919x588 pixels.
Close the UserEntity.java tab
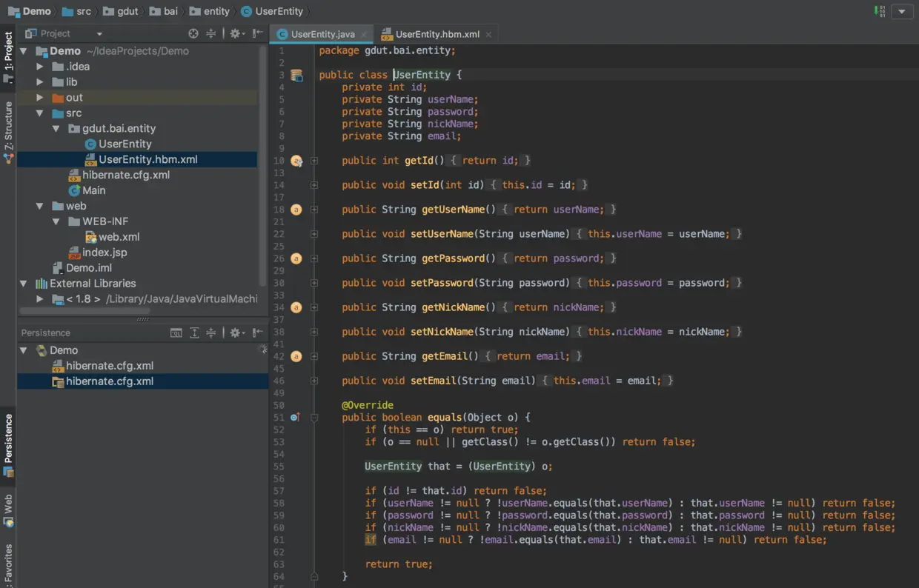[x=364, y=34]
